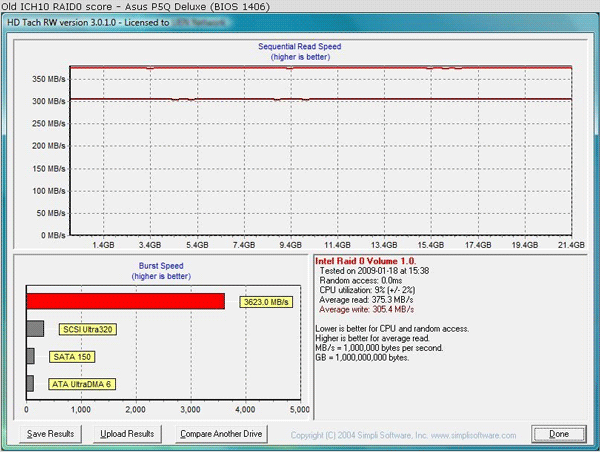The height and width of the screenshot is (452, 600).
Task: Click the gray SATA 150 bar
Action: click(x=30, y=355)
